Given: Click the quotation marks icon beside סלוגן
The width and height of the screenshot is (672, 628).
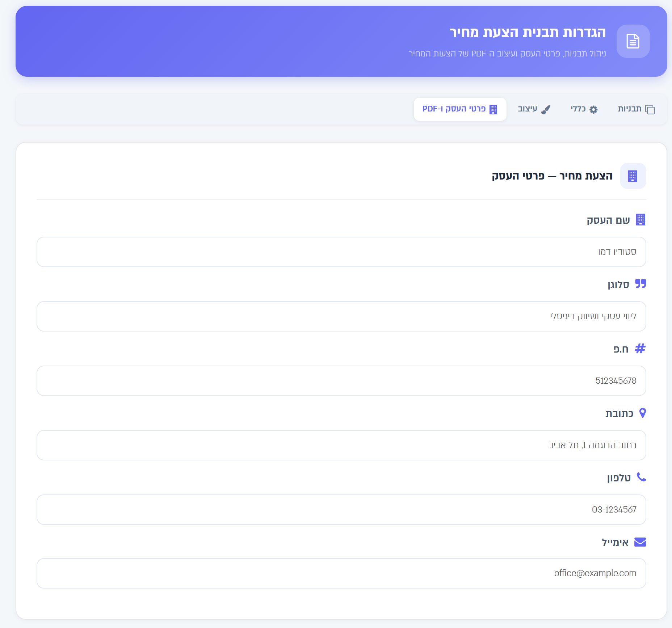Looking at the screenshot, I should pos(640,284).
